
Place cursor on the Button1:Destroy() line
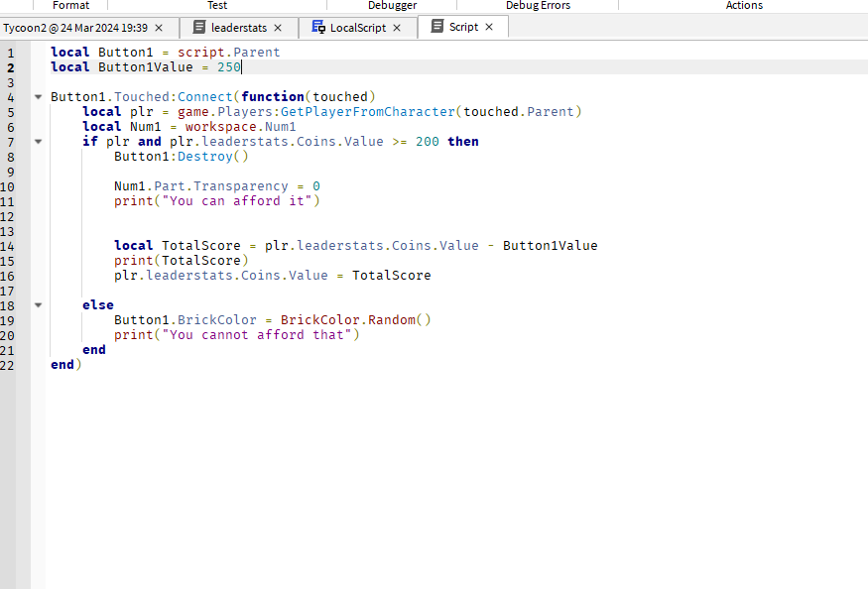[x=181, y=157]
